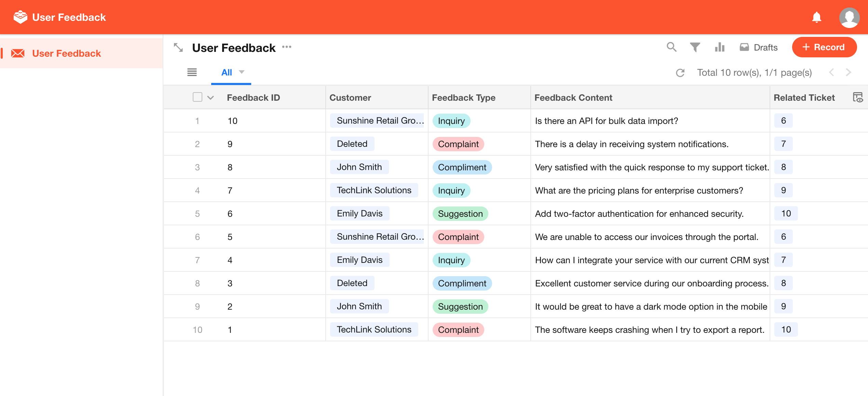The width and height of the screenshot is (868, 396).
Task: Open the three-dot menu beside title
Action: [287, 47]
